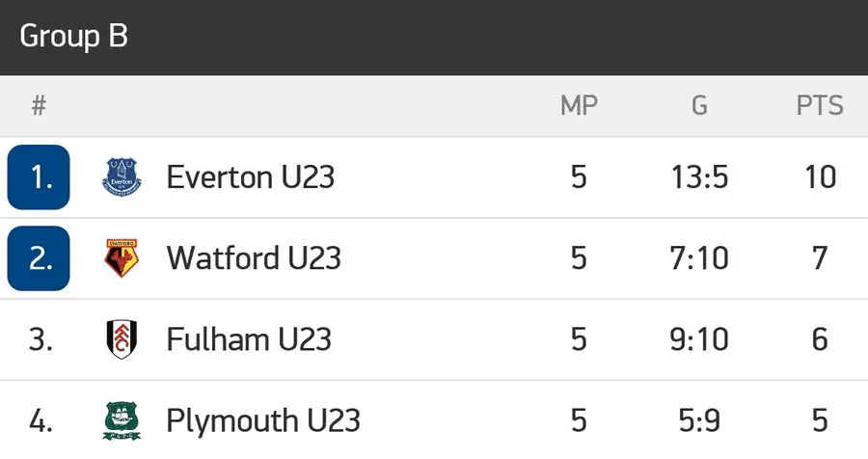Click Fulham's 9:10 goals value
Image resolution: width=868 pixels, height=459 pixels.
coord(699,339)
